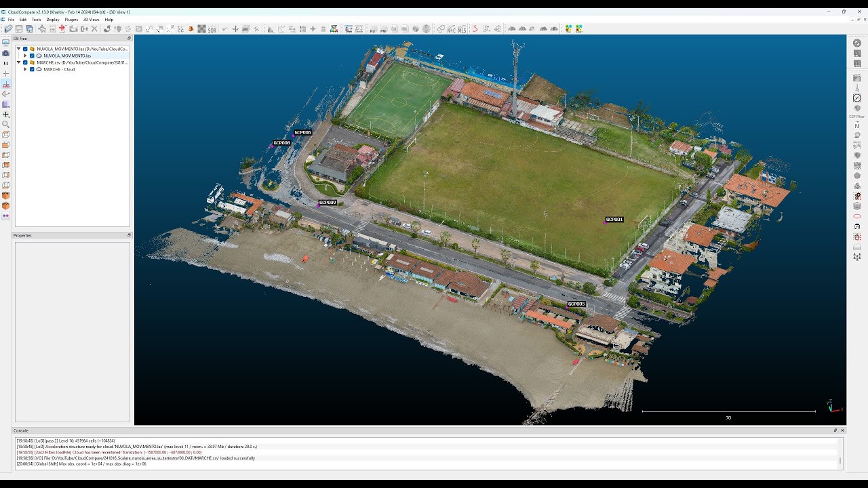
Task: Close the Console panel
Action: (843, 430)
